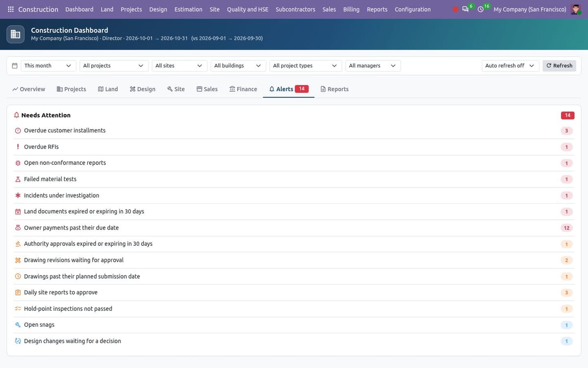This screenshot has width=588, height=368.
Task: Click the Daily site reports document icon
Action: 18,292
